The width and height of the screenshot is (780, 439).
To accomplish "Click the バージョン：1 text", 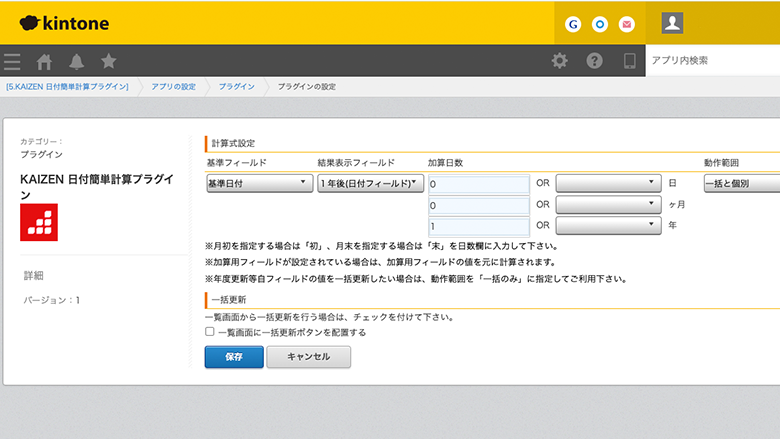I will 52,300.
